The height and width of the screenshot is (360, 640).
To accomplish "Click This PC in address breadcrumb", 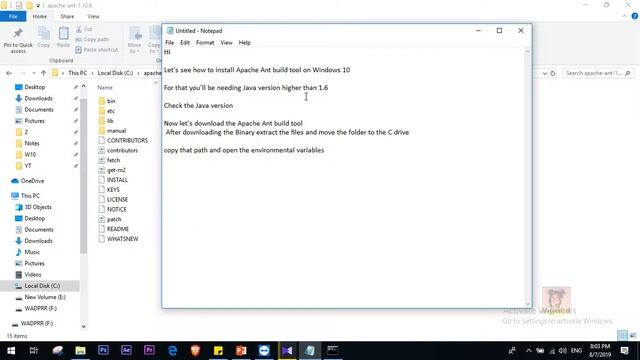I will [x=78, y=73].
